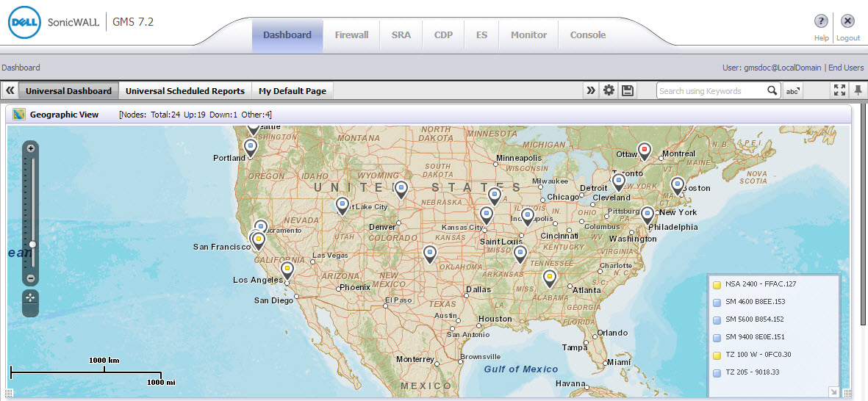The height and width of the screenshot is (401, 868).
Task: Select legend entry TZ 100 W - 0FC0.30
Action: coord(758,355)
